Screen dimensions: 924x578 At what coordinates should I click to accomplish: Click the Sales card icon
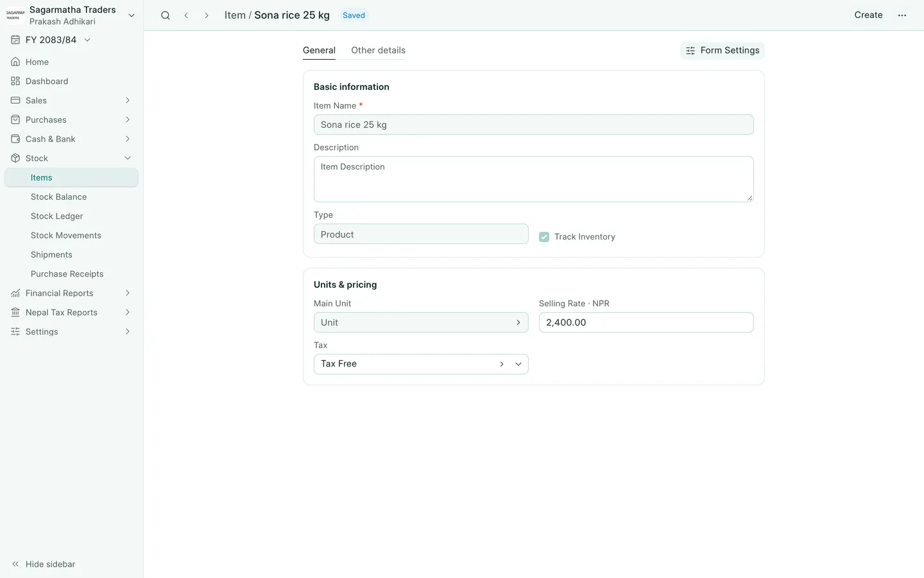[15, 100]
